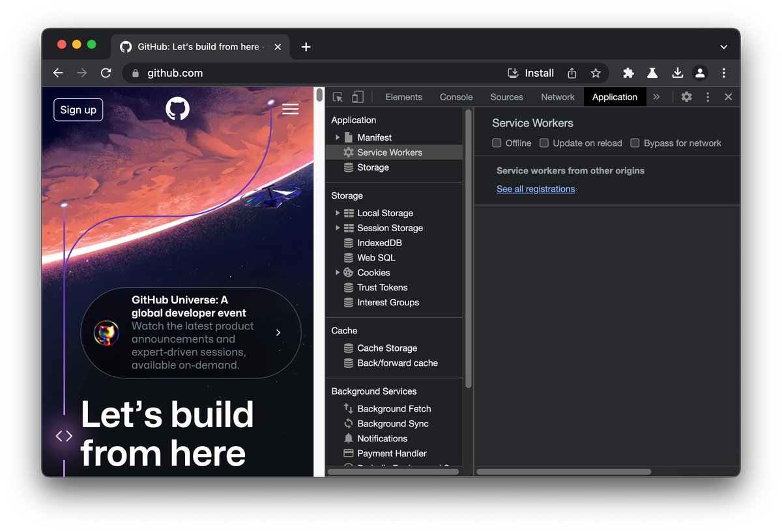The image size is (782, 532).
Task: Expand the Cookies tree
Action: 338,273
